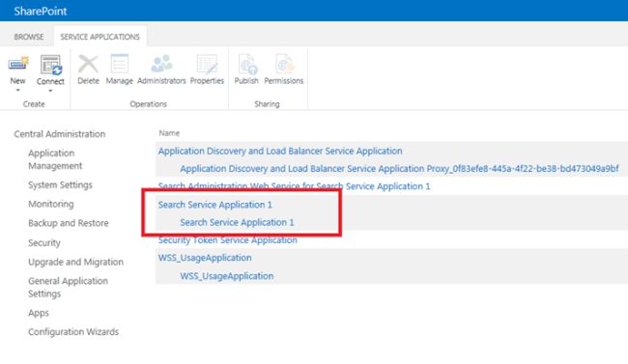628x364 pixels.
Task: Open Security in the sidebar
Action: [x=44, y=242]
